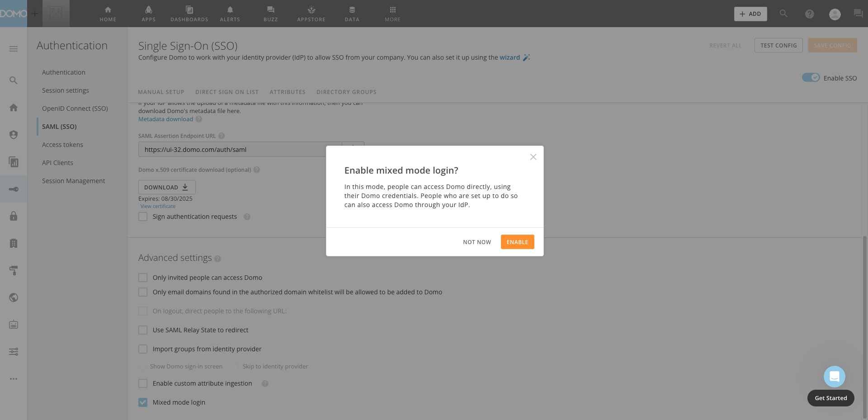Open the Alerts section

(x=230, y=14)
